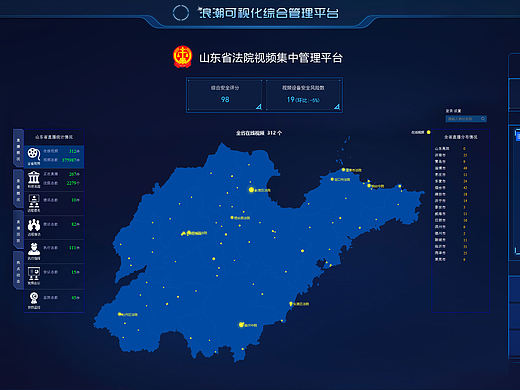Select the officer figure 执行指挥 icon
This screenshot has height=390, width=520.
tap(34, 249)
